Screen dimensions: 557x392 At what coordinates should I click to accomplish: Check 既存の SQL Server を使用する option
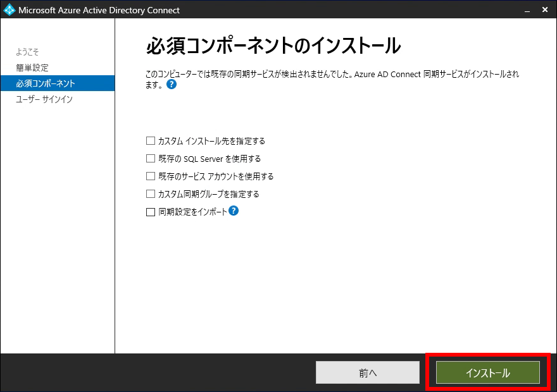pos(151,159)
